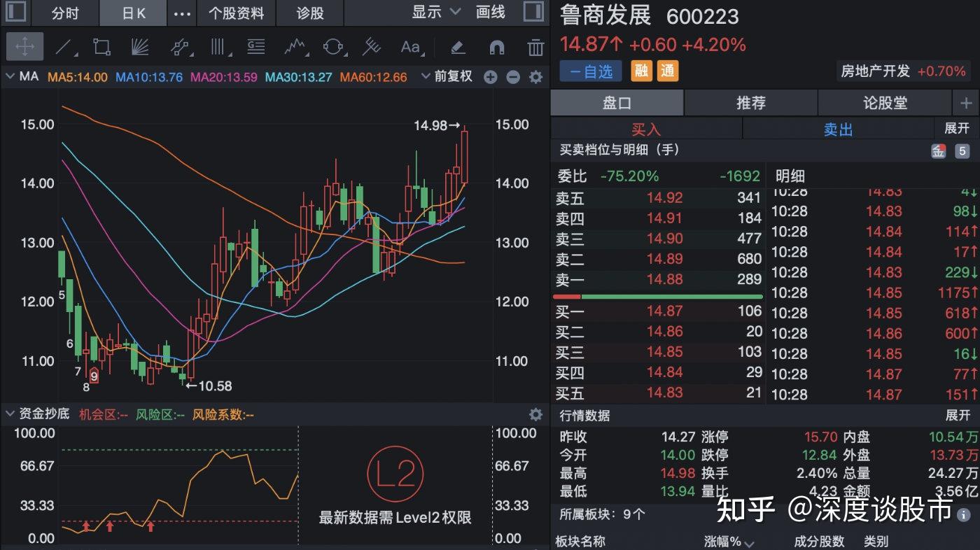Expand 行情数据 section via 展开
The width and height of the screenshot is (980, 550).
(x=958, y=415)
